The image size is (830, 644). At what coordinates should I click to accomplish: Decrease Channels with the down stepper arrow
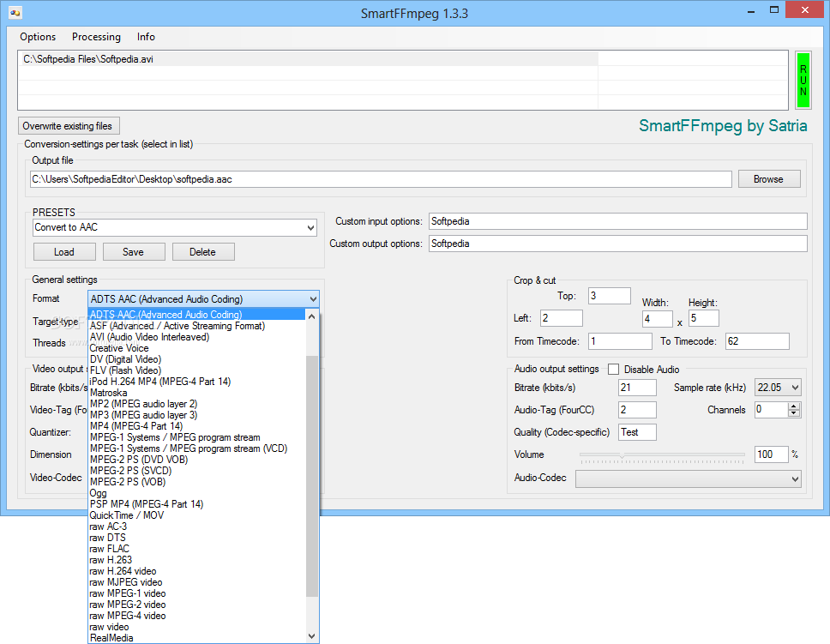pyautogui.click(x=793, y=413)
